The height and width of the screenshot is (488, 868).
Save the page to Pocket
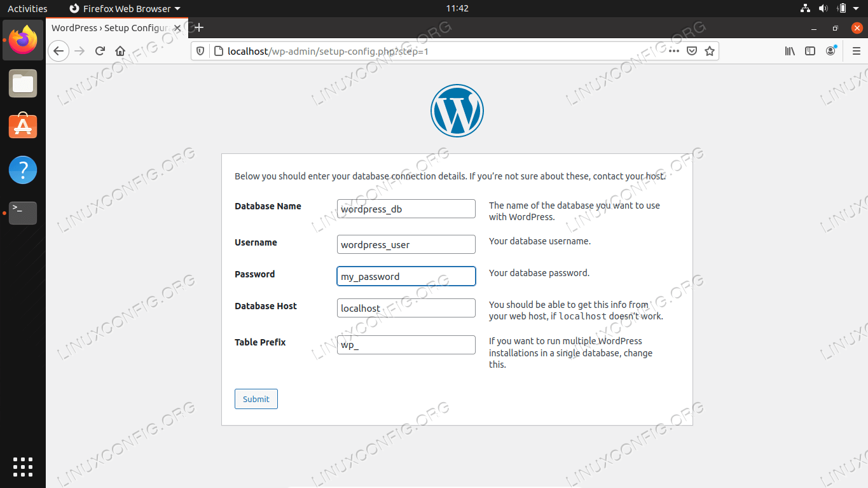tap(692, 51)
